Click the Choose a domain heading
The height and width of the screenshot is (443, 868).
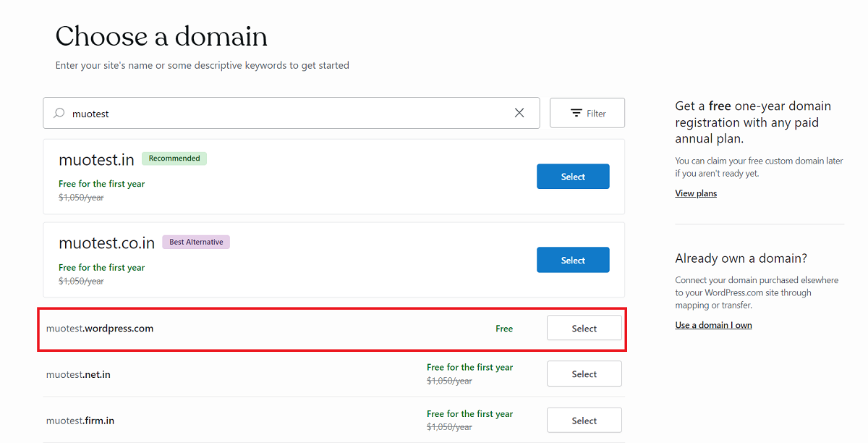(161, 36)
